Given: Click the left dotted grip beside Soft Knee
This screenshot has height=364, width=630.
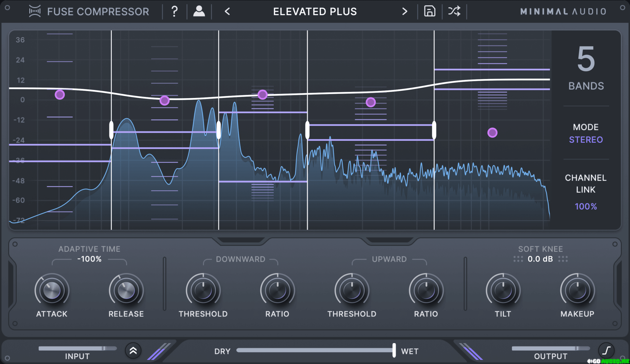Looking at the screenshot, I should [x=518, y=259].
